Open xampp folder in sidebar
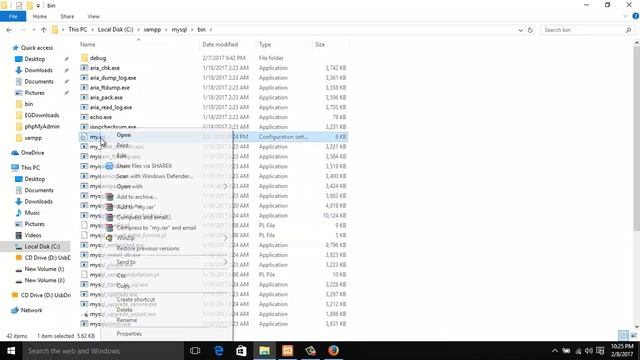The image size is (640, 360). point(33,138)
